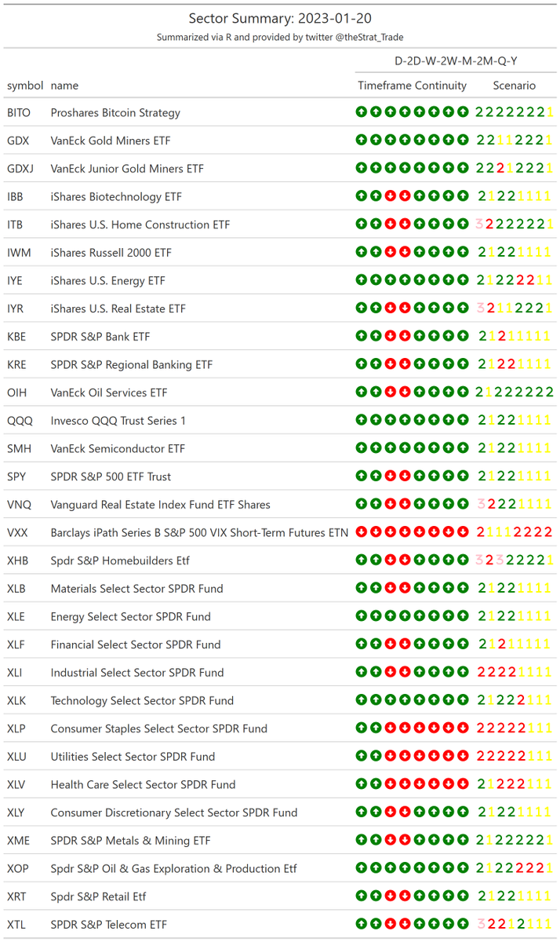This screenshot has height=942, width=560.
Task: Click the leftmost red down arrow in VXX row
Action: click(x=362, y=532)
